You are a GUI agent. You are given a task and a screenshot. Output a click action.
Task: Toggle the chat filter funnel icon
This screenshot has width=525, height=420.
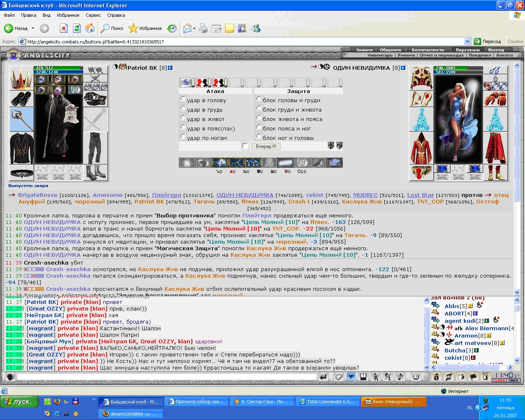[351, 377]
